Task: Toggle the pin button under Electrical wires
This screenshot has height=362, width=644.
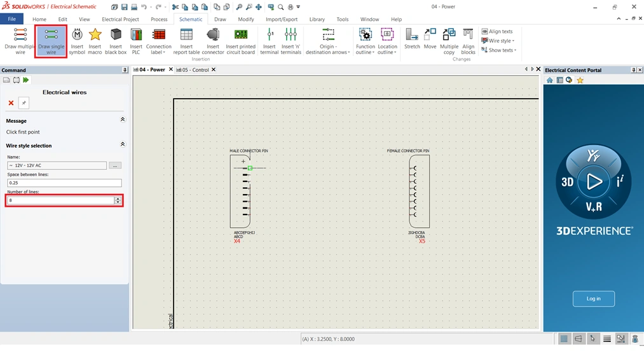Action: 24,102
